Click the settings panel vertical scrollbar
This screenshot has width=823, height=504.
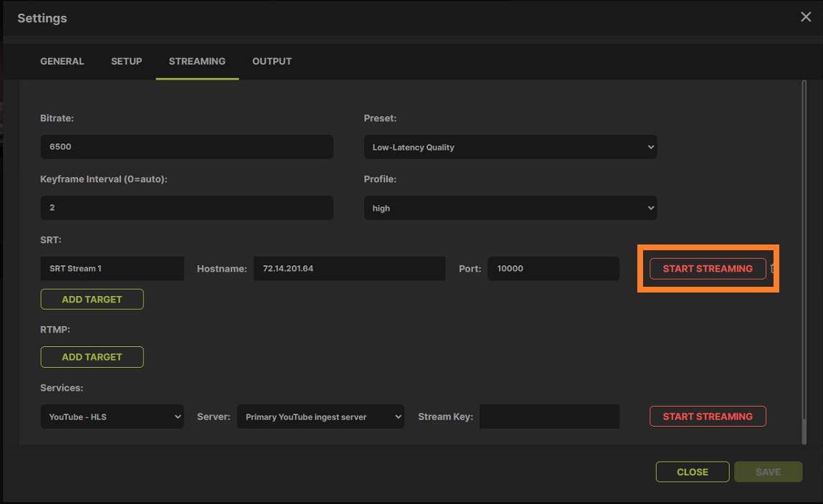(804, 262)
